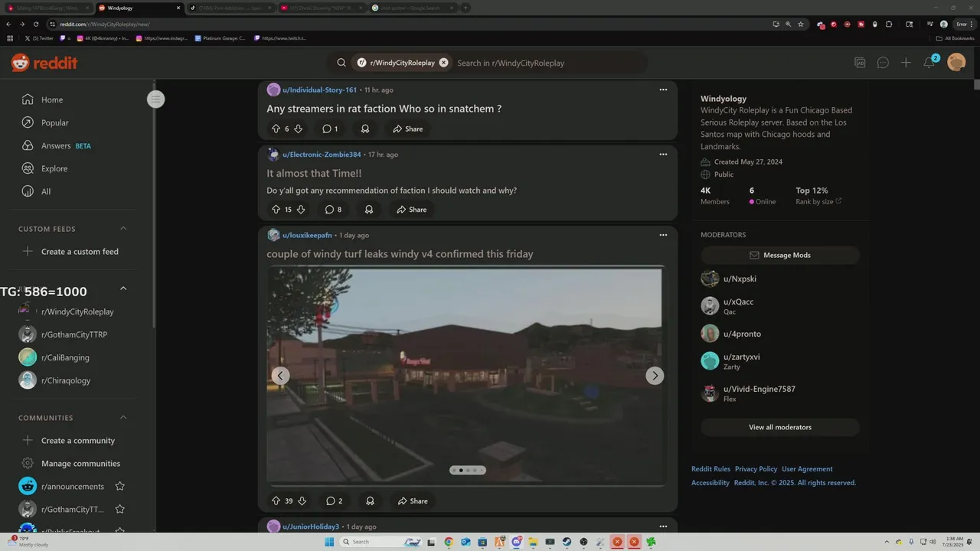The image size is (980, 551).
Task: Downvote the 'It almost that Time!!' post
Action: (301, 209)
